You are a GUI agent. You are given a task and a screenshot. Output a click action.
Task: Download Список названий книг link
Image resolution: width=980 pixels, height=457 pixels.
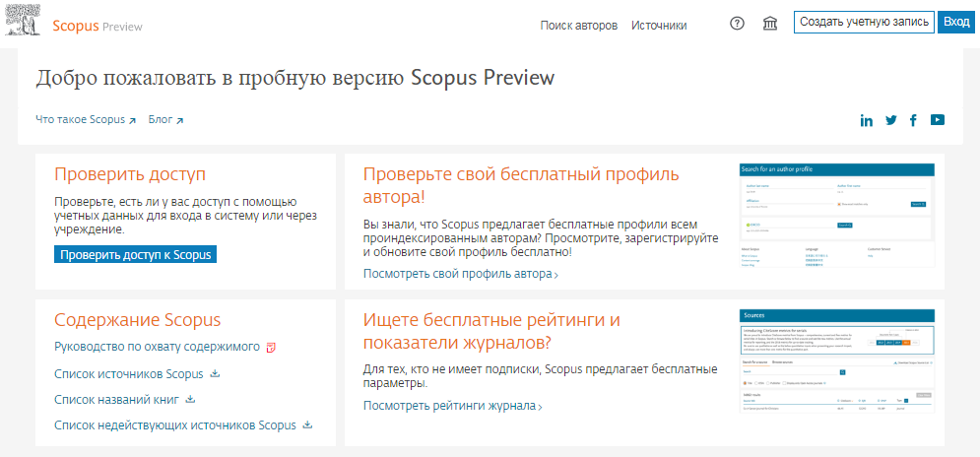pos(117,400)
